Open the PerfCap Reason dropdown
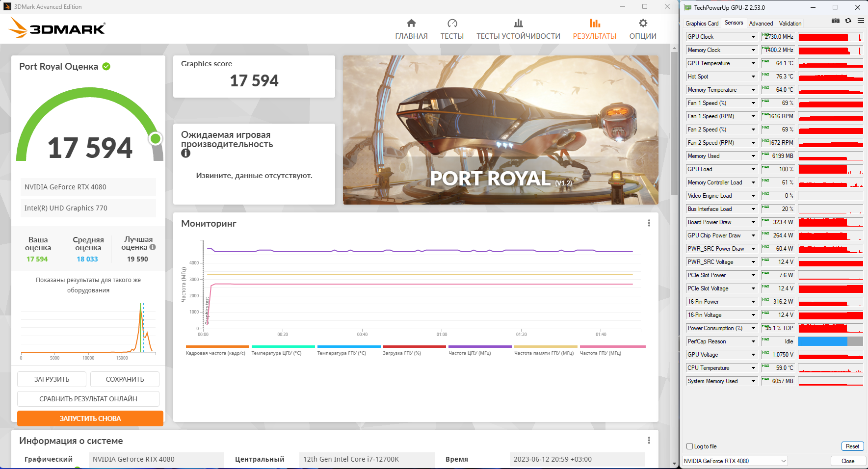Viewport: 868px width, 469px height. [753, 341]
